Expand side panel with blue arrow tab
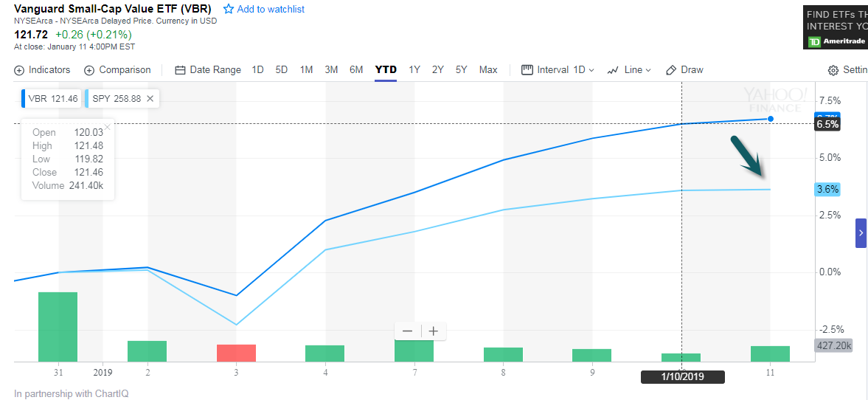The image size is (868, 400). tap(861, 232)
